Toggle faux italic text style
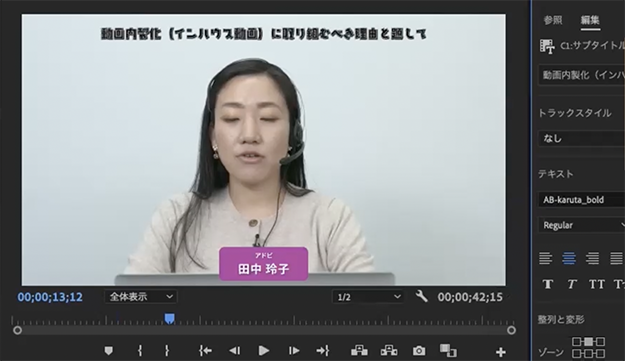This screenshot has height=361, width=625. [572, 284]
